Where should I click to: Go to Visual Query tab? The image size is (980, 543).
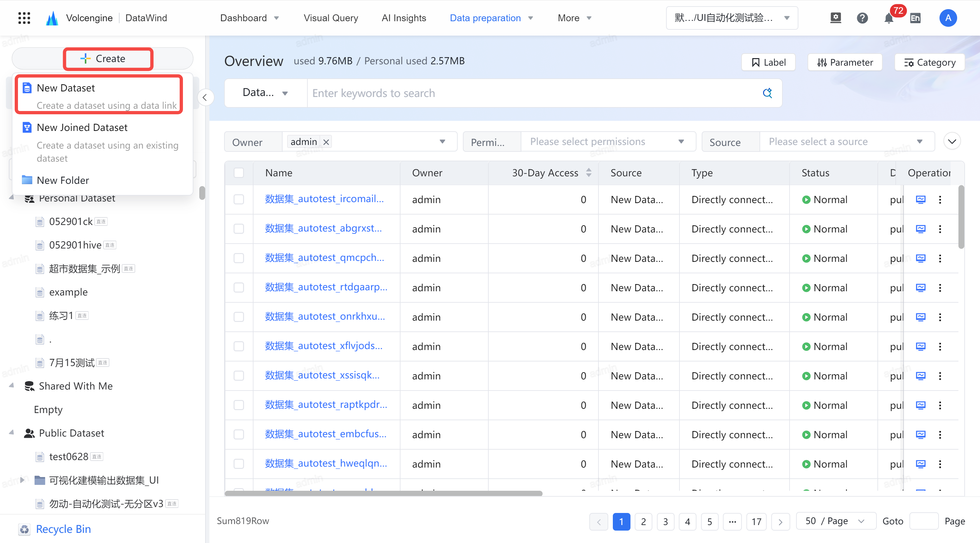(x=331, y=18)
